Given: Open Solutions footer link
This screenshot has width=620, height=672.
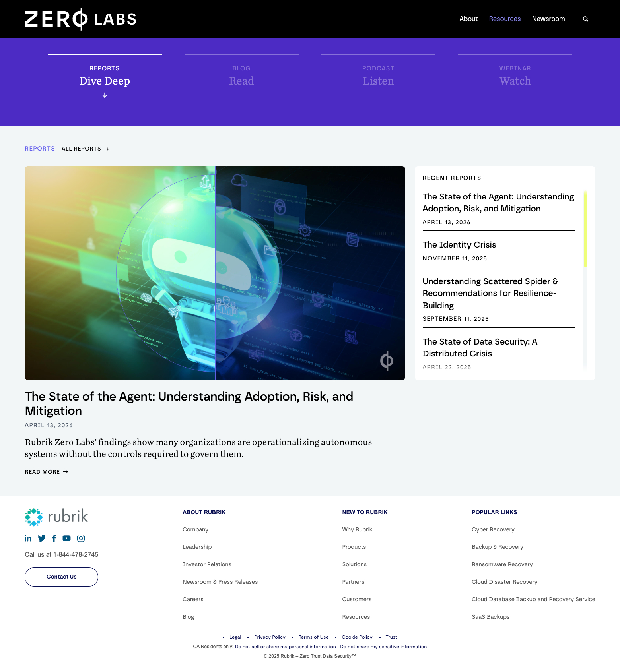Looking at the screenshot, I should (354, 564).
